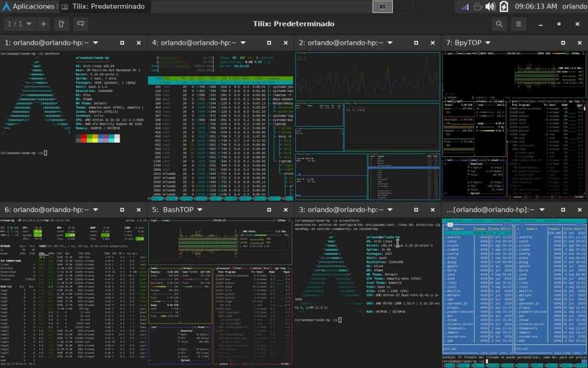
Task: Expand the session switcher 1 / 1 dropdown
Action: tap(19, 24)
